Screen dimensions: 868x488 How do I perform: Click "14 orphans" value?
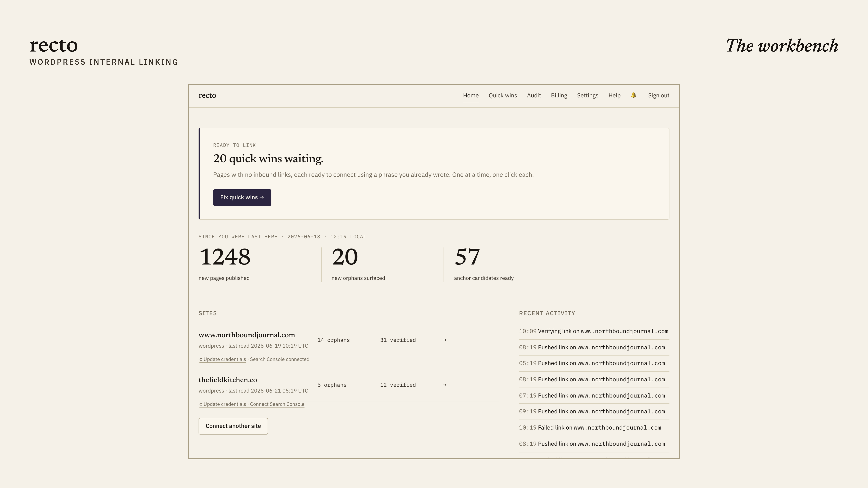tap(334, 340)
